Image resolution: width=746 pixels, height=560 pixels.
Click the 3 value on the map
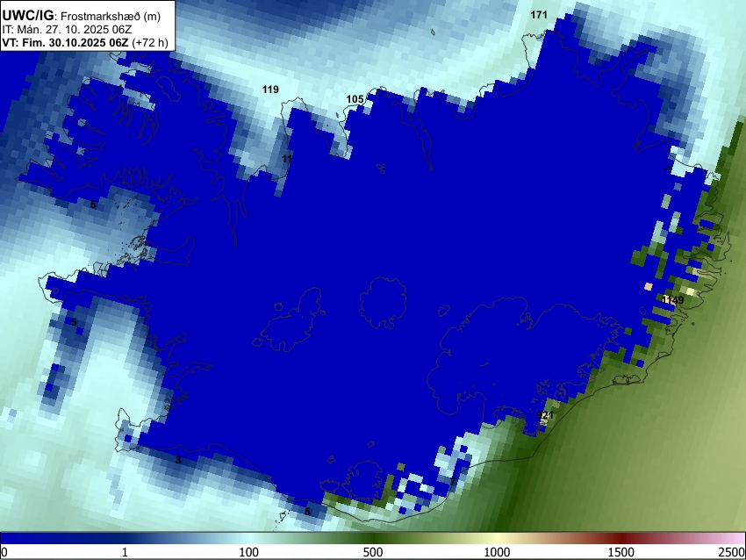[178, 460]
